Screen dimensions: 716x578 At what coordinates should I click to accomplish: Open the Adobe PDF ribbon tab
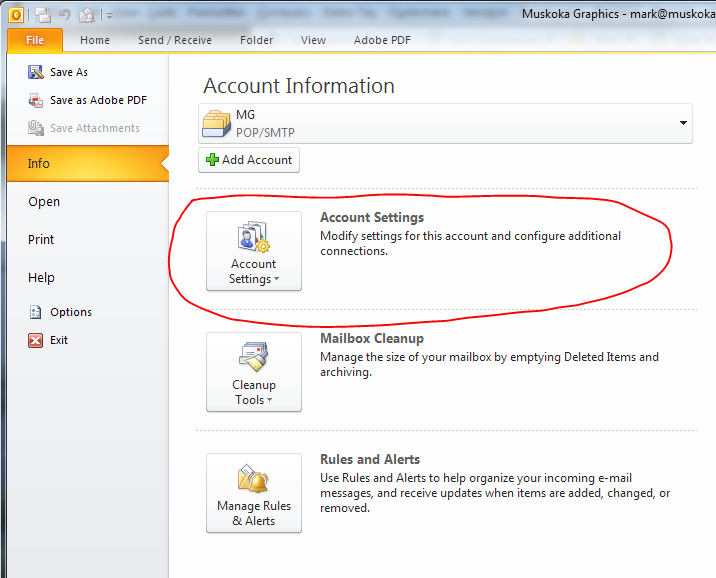click(382, 40)
